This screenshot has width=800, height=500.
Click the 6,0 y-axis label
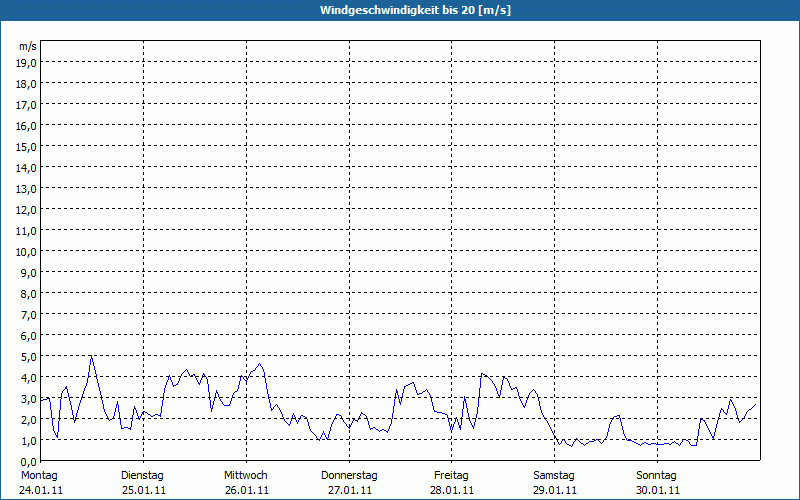[x=29, y=336]
